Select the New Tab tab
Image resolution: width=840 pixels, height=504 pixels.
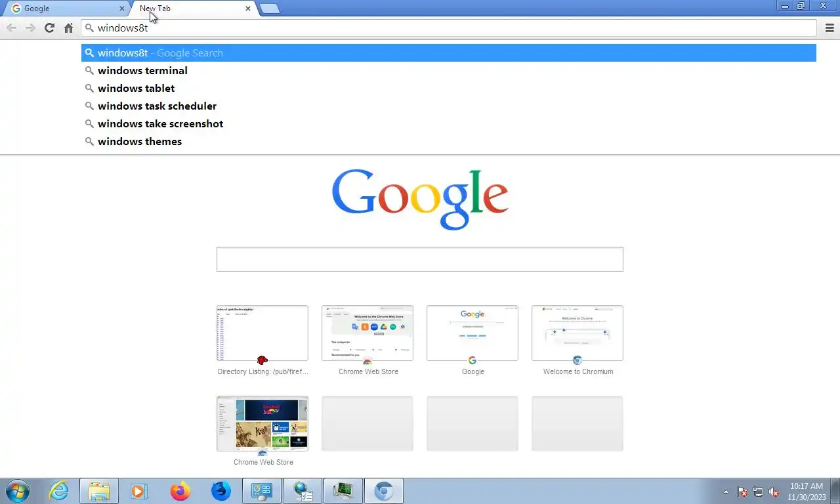pyautogui.click(x=192, y=9)
